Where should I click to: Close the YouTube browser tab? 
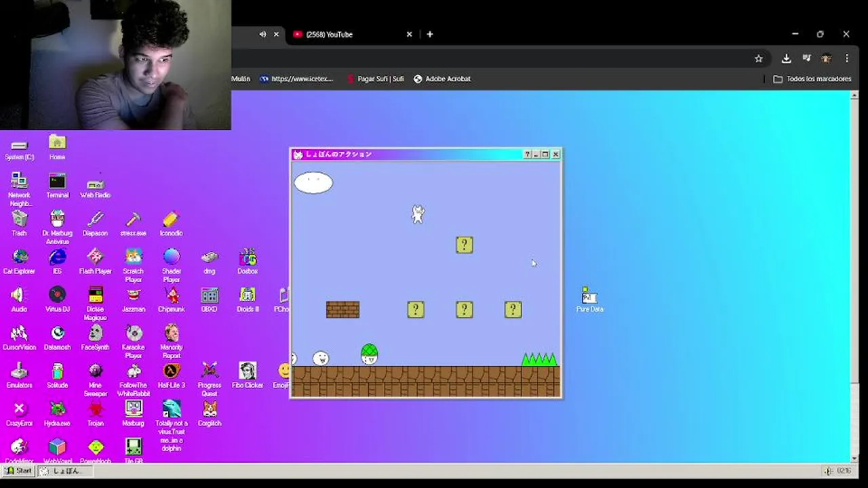(x=409, y=34)
